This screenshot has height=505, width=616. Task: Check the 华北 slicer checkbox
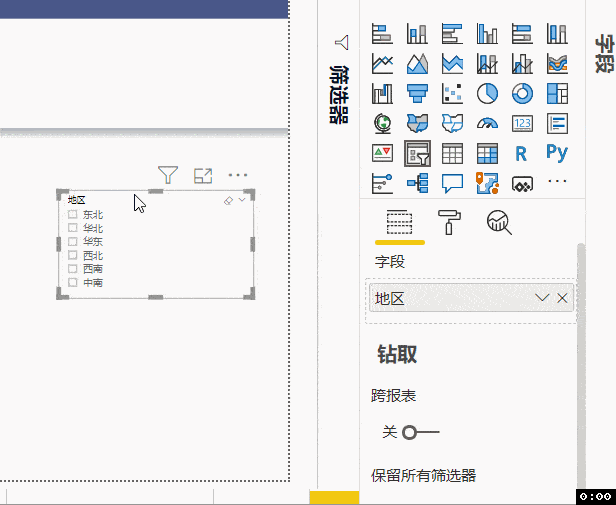click(72, 228)
